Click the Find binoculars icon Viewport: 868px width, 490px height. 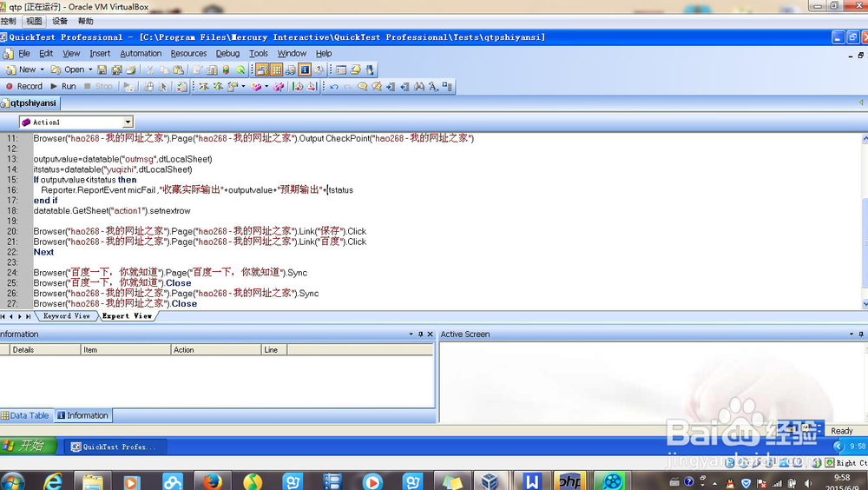coord(418,87)
